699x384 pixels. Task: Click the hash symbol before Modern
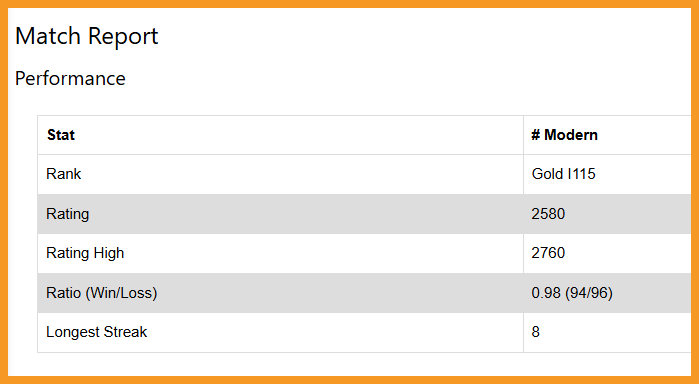click(x=535, y=135)
